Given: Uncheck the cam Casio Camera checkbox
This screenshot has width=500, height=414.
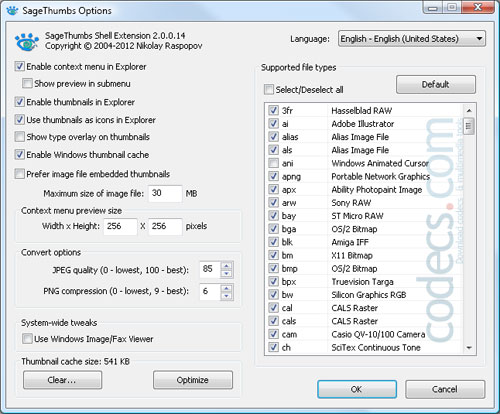Looking at the screenshot, I should pos(273,334).
